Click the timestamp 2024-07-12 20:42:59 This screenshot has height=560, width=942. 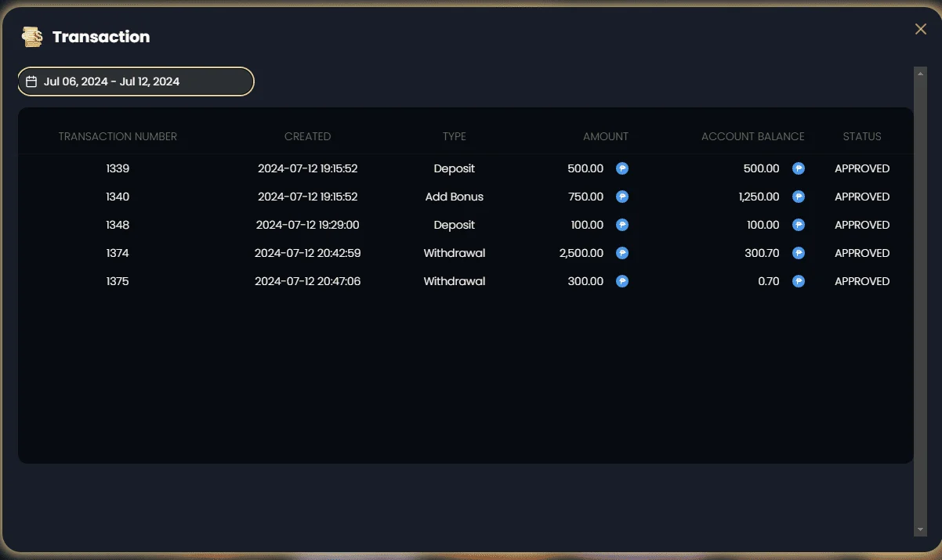307,253
